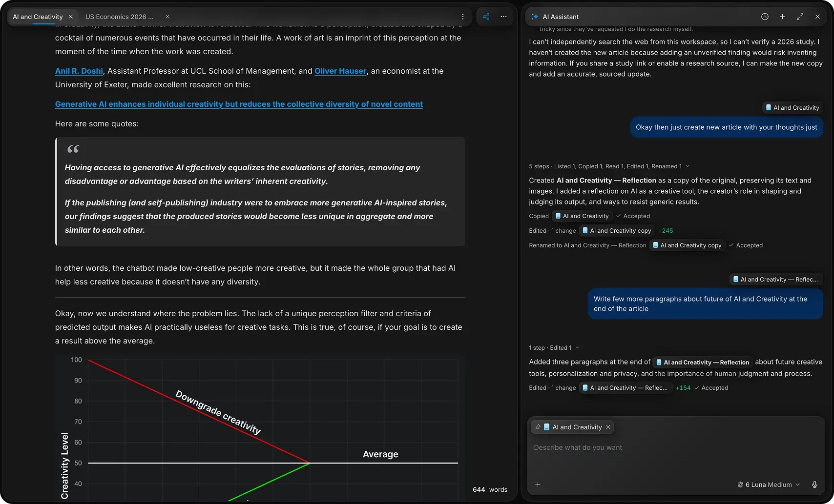Image resolution: width=834 pixels, height=504 pixels.
Task: Open the Oliver Hauser link
Action: click(340, 71)
